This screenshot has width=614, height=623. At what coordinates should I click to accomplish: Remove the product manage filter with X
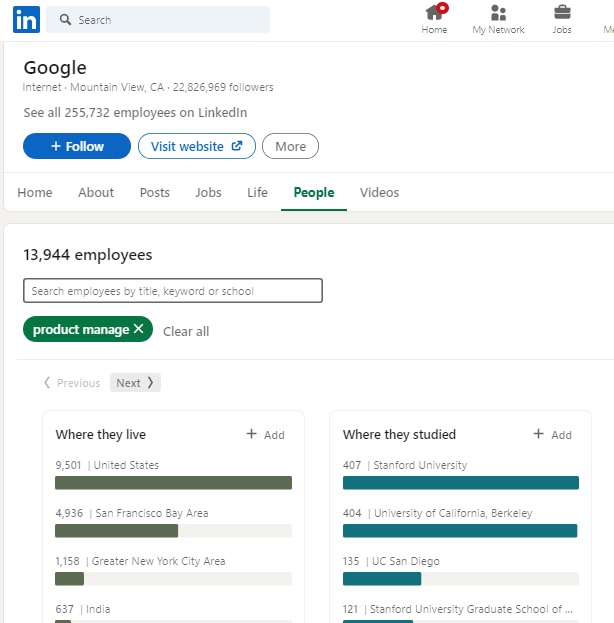click(x=138, y=329)
